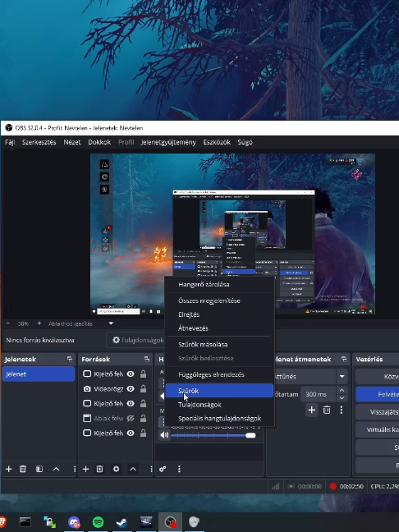Open advanced audio properties gears icon

(x=163, y=469)
